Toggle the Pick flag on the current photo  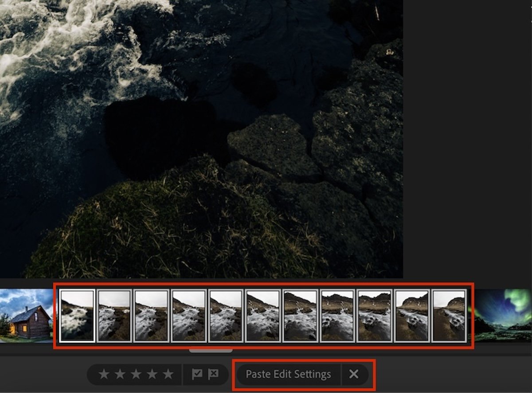tap(196, 374)
